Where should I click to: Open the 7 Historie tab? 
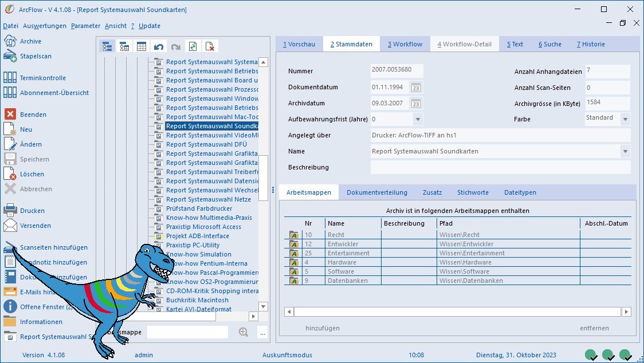point(591,44)
